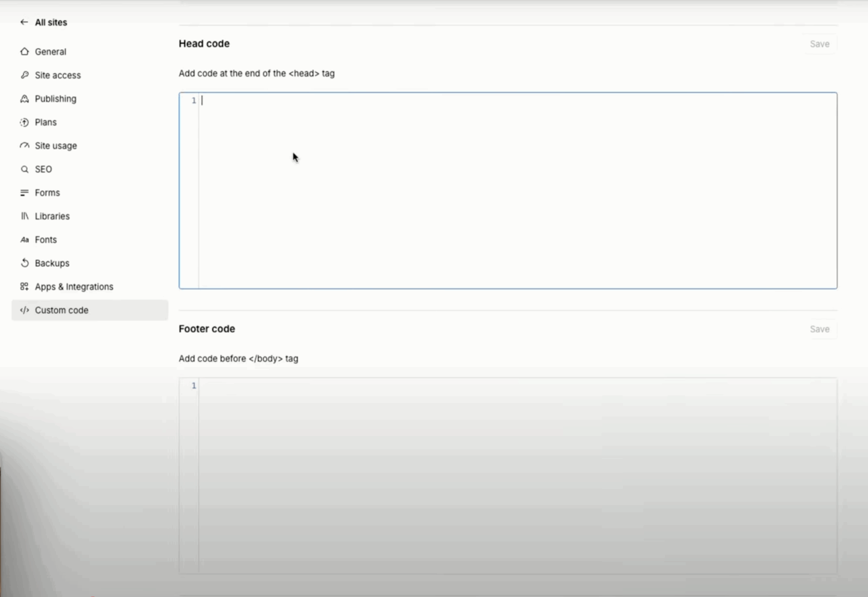Open Site usage settings page
This screenshot has height=597, width=868.
click(x=56, y=146)
